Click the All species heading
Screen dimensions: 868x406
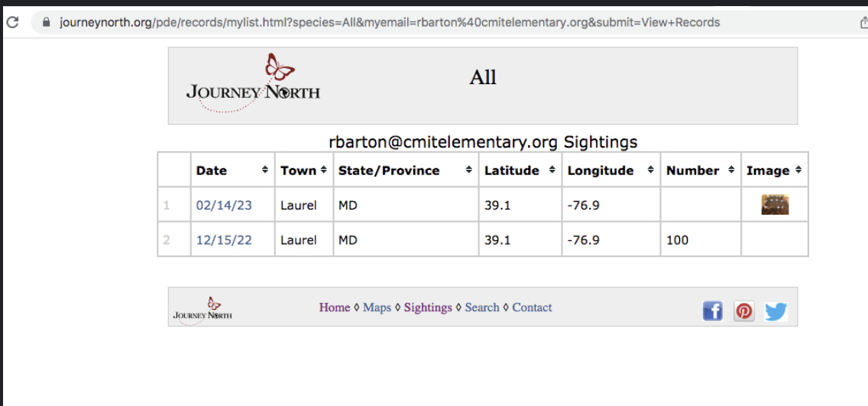483,77
